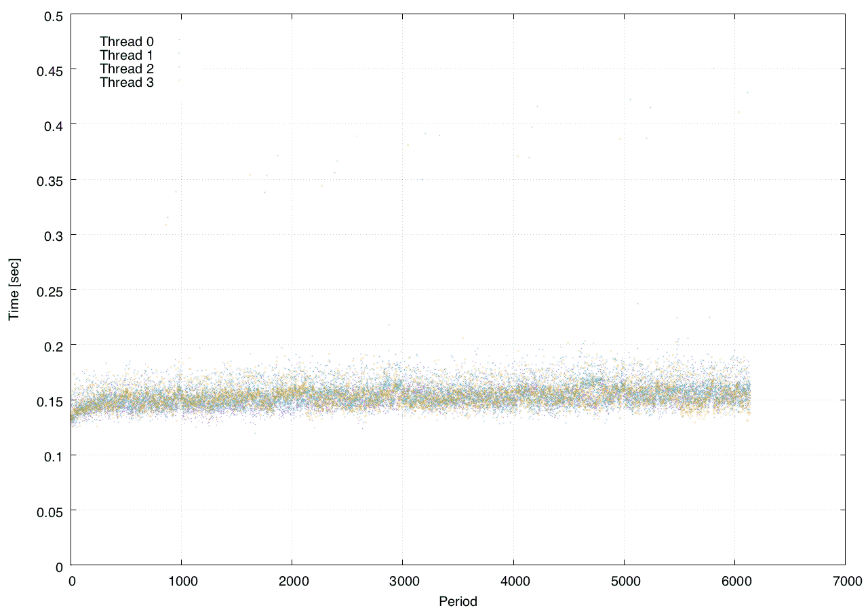Click the 0.45 y-axis tick label
Viewport: 868px width, 608px height.
coord(49,70)
